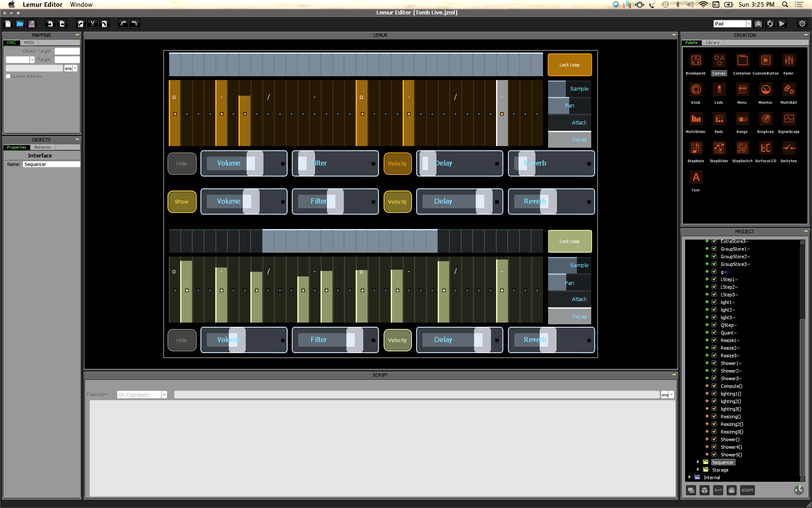812x508 pixels.
Task: Click the Text object icon
Action: (x=696, y=177)
